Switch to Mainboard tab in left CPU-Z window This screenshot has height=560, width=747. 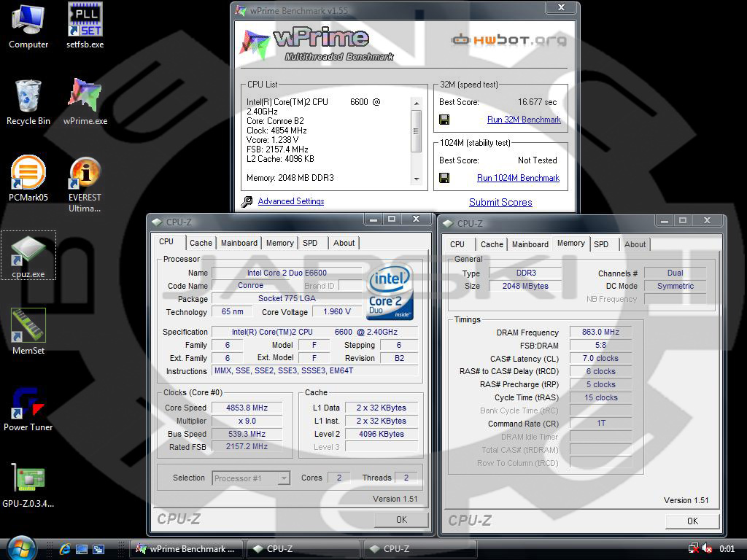point(239,243)
